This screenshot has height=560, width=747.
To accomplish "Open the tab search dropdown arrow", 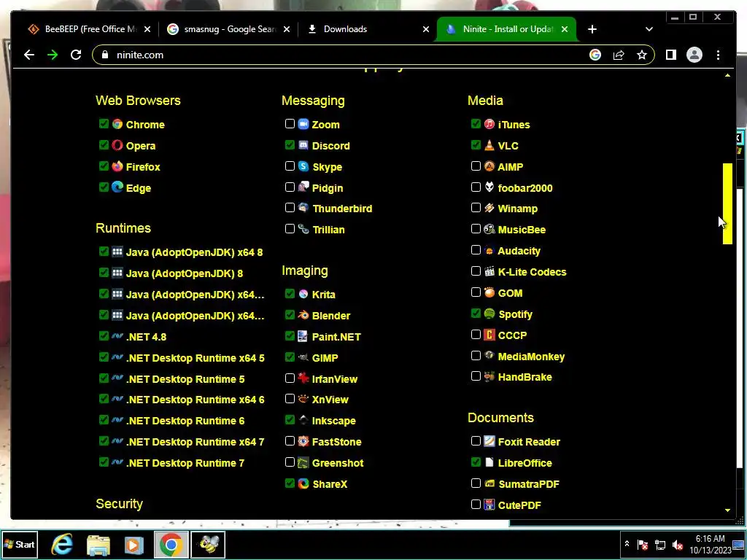I will coord(649,29).
